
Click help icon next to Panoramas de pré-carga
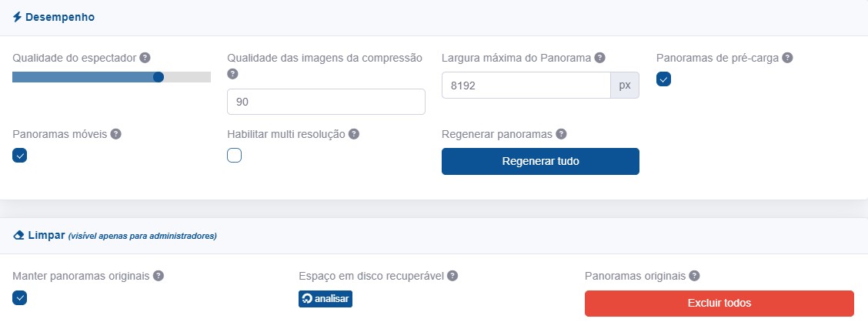click(787, 58)
